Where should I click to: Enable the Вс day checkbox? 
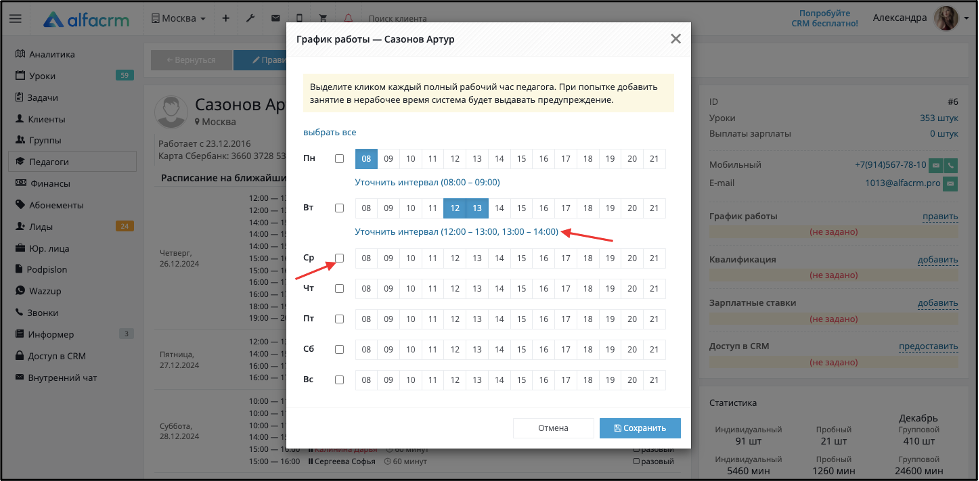[340, 380]
